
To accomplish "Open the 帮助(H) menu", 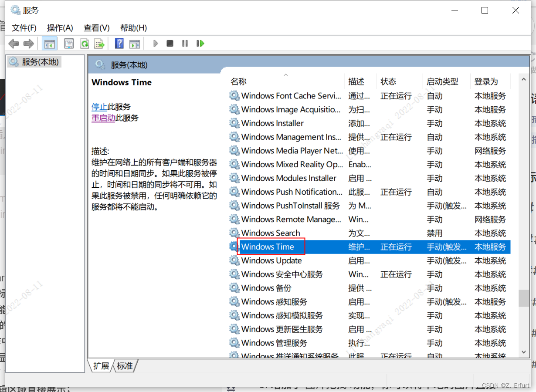I will click(x=133, y=28).
